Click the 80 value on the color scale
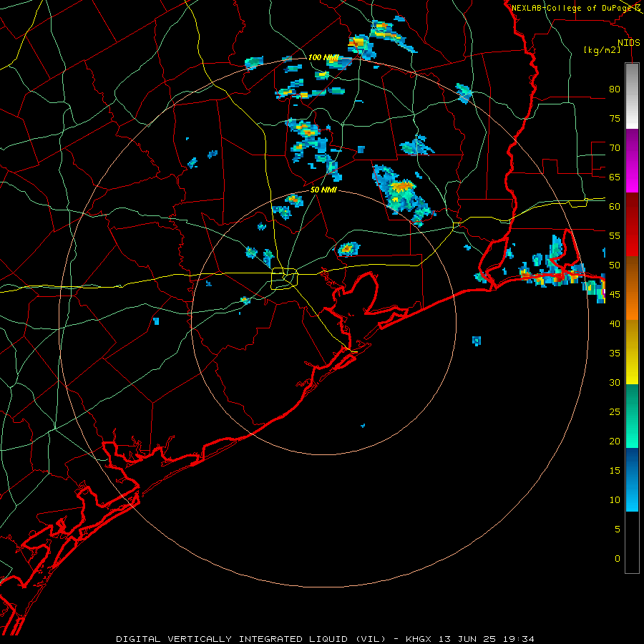Screen dimensions: 644x644 pos(615,89)
